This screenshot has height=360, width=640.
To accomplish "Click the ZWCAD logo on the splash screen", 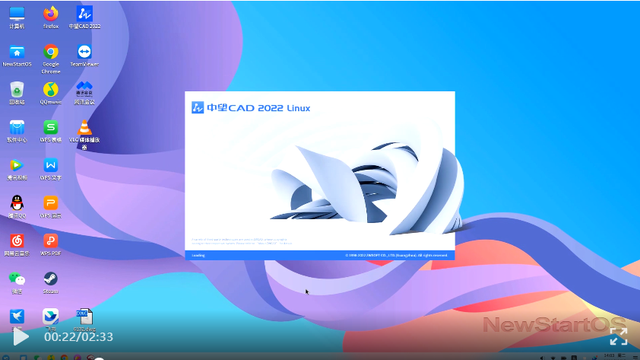I will pos(198,108).
